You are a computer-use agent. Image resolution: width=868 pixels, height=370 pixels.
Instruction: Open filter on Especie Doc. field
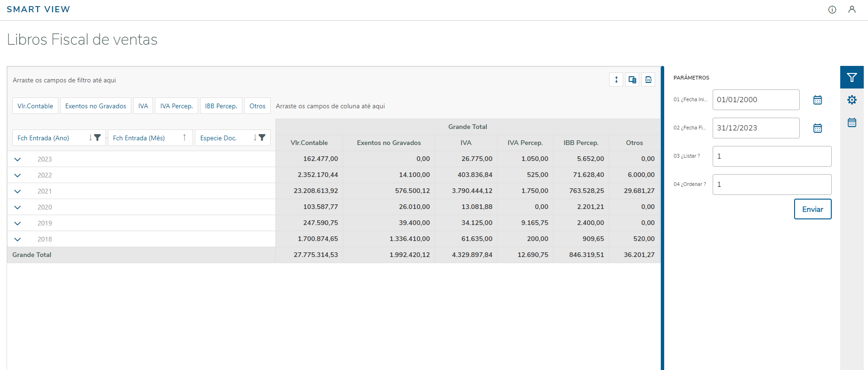point(262,137)
